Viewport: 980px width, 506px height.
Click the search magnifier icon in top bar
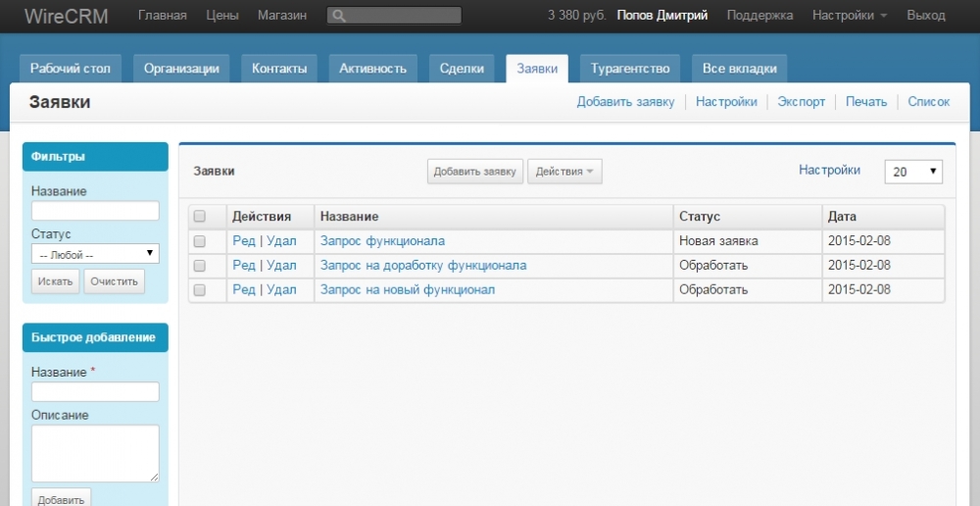coord(338,16)
